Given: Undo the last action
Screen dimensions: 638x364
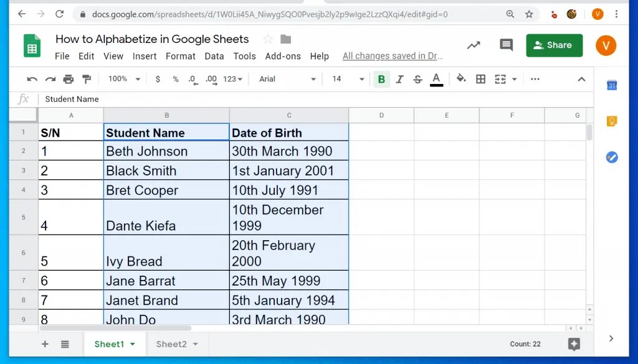Looking at the screenshot, I should (32, 78).
